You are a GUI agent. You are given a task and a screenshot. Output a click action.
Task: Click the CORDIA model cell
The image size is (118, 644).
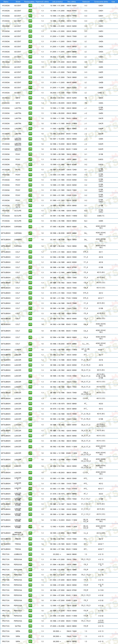(x=18, y=350)
